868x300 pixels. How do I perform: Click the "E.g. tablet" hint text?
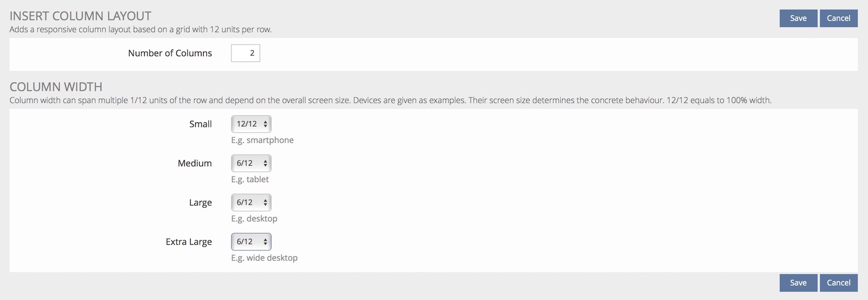coord(250,179)
